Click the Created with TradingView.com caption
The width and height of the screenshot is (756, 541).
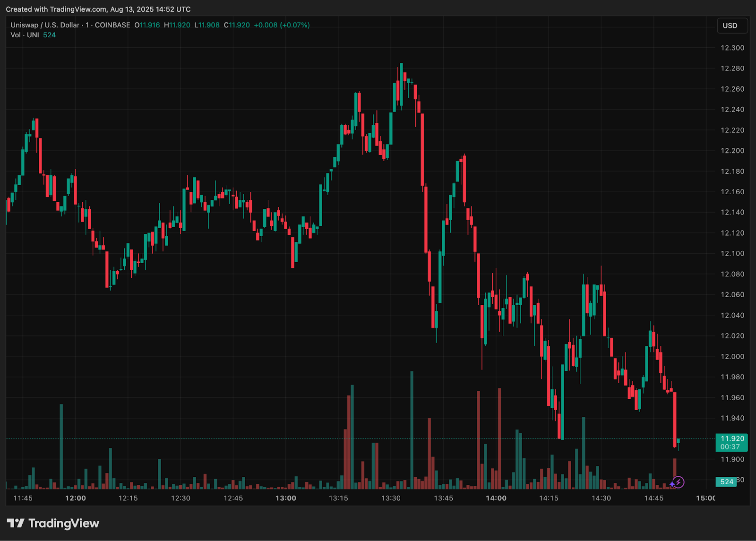tap(98, 9)
